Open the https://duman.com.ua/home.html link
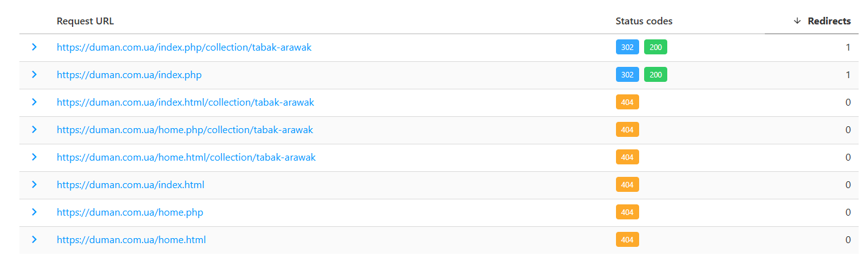 point(131,240)
